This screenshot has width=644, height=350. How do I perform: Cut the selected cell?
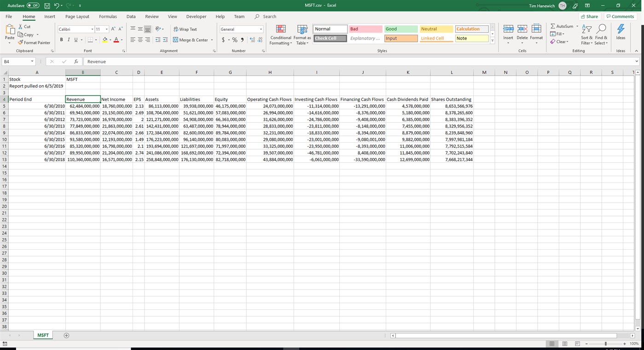(24, 27)
